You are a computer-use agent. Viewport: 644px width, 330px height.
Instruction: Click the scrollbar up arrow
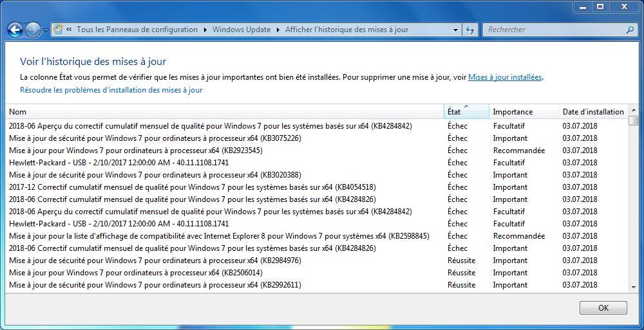click(634, 110)
